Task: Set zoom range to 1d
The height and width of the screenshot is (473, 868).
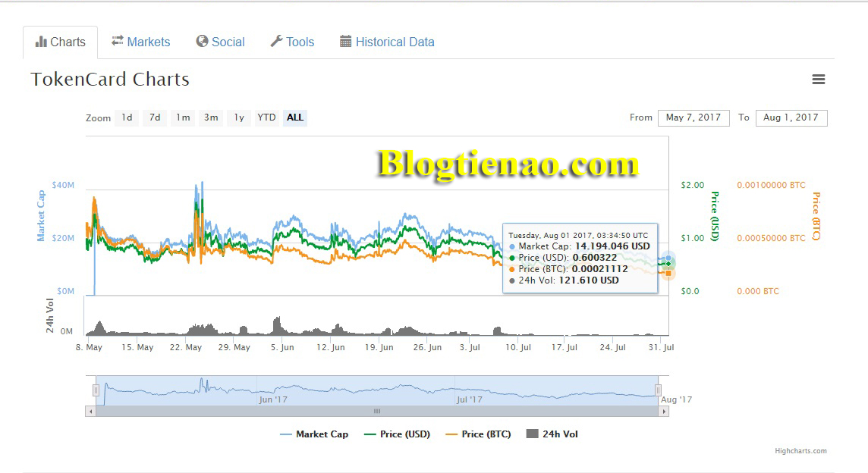Action: (x=127, y=117)
